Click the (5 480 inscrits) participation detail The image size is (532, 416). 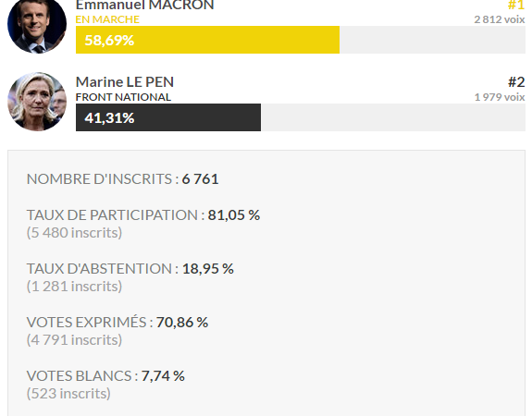click(x=74, y=233)
